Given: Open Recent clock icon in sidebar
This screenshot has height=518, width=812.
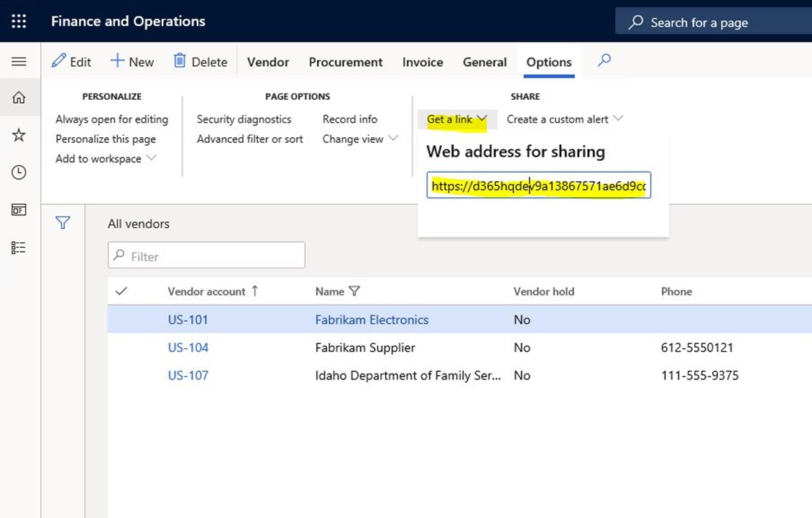Looking at the screenshot, I should click(19, 172).
